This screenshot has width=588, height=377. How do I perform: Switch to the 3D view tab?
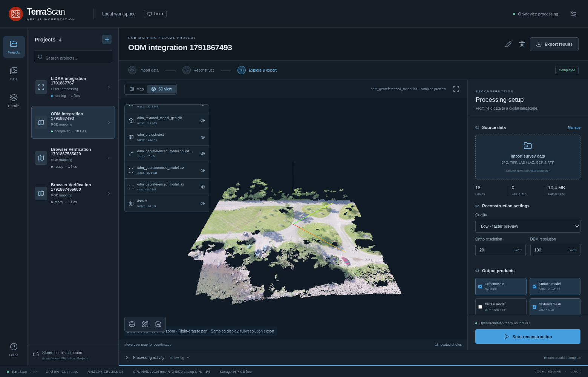click(x=161, y=89)
